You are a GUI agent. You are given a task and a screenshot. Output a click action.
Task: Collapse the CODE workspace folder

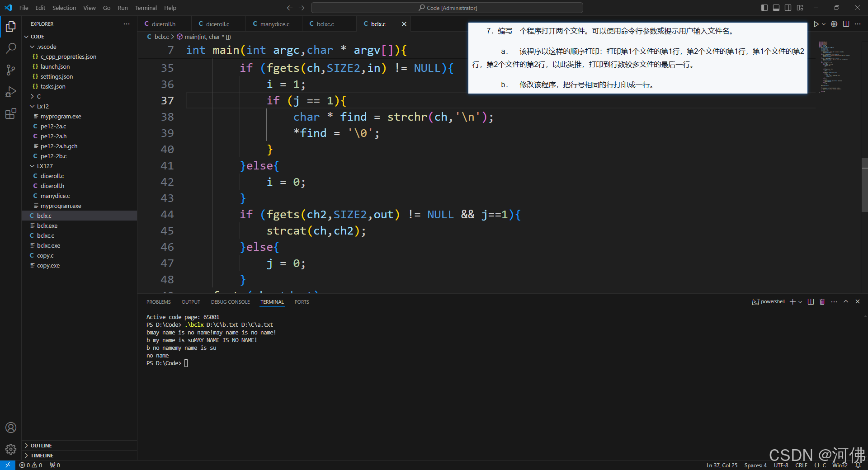(79, 37)
